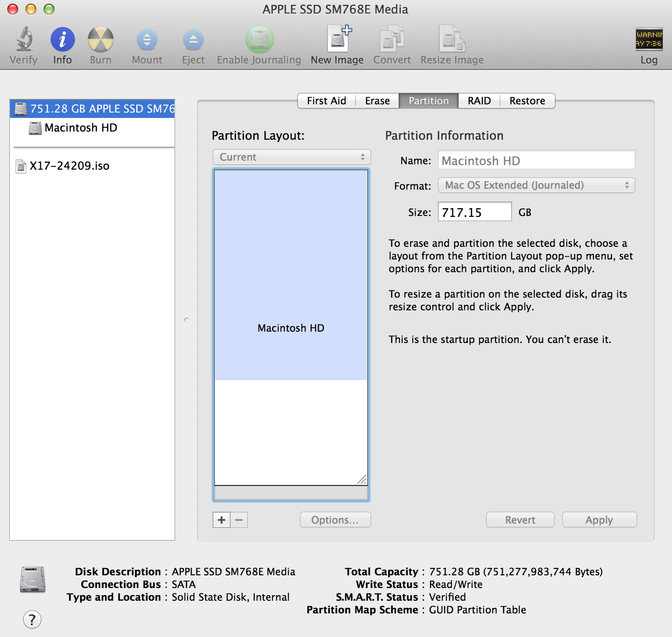
Task: Select the Partition tab
Action: coord(429,101)
